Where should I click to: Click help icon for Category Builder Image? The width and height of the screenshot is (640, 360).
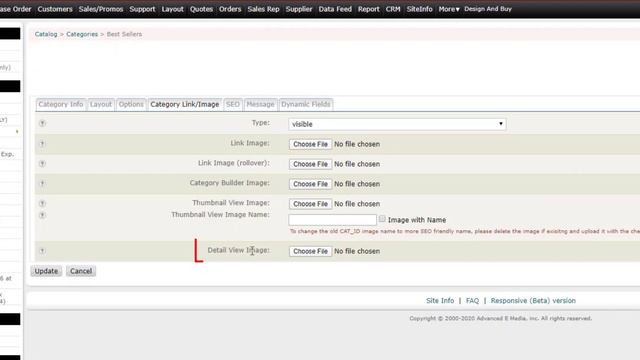(x=42, y=184)
